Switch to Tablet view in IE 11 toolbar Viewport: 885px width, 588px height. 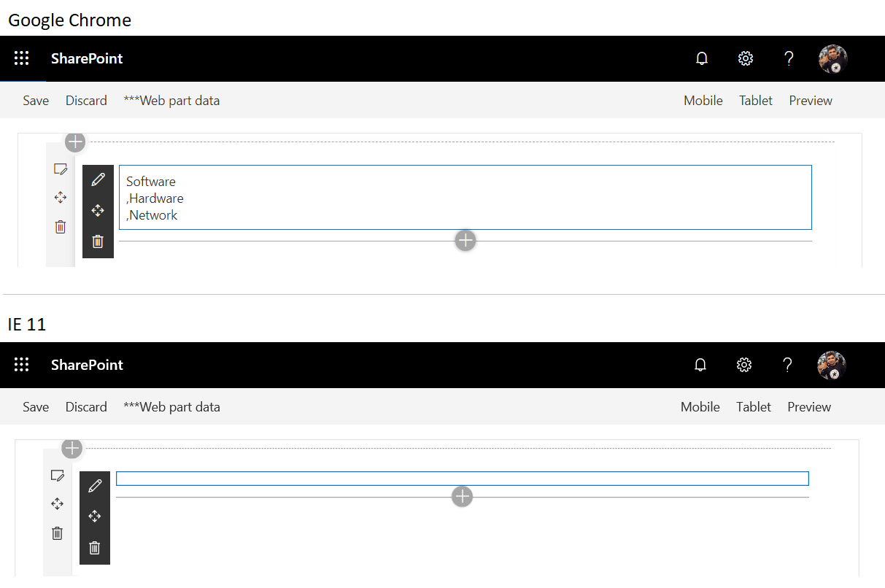point(754,407)
